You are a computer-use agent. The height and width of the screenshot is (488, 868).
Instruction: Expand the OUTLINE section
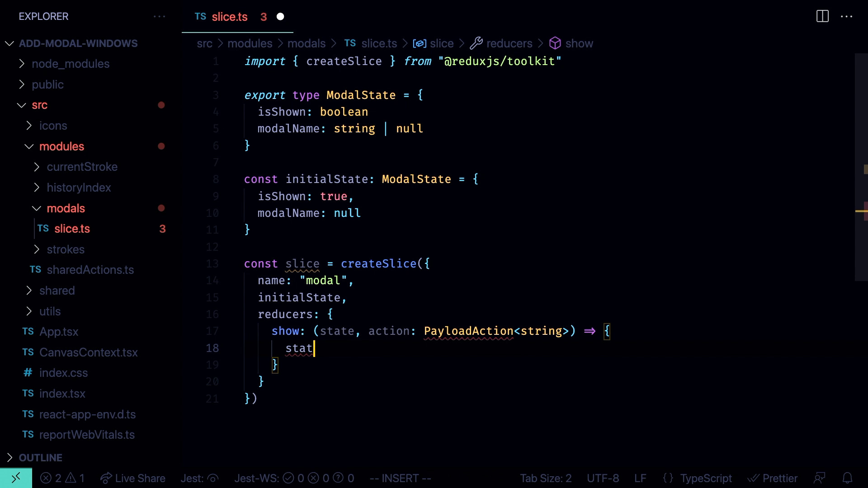coord(40,457)
